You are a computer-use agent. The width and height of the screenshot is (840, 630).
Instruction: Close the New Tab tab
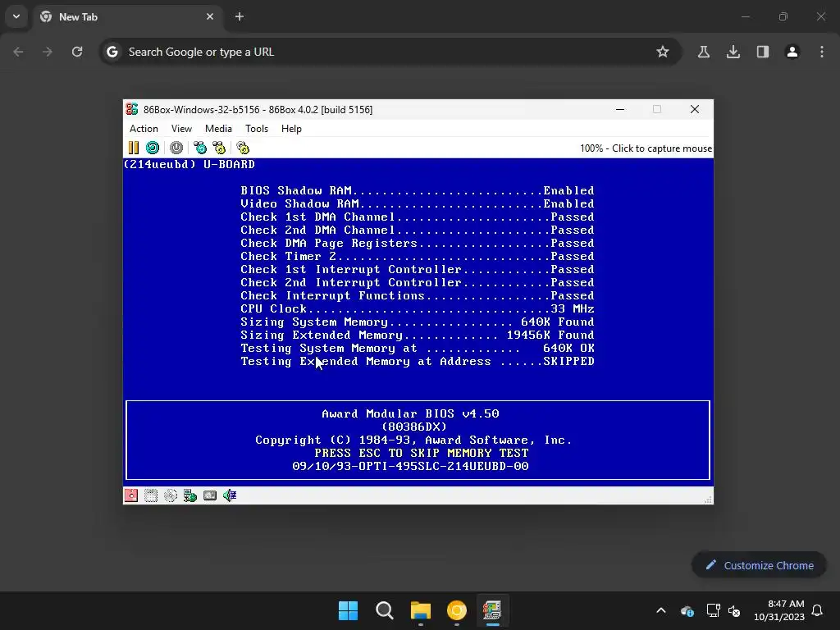[x=210, y=16]
